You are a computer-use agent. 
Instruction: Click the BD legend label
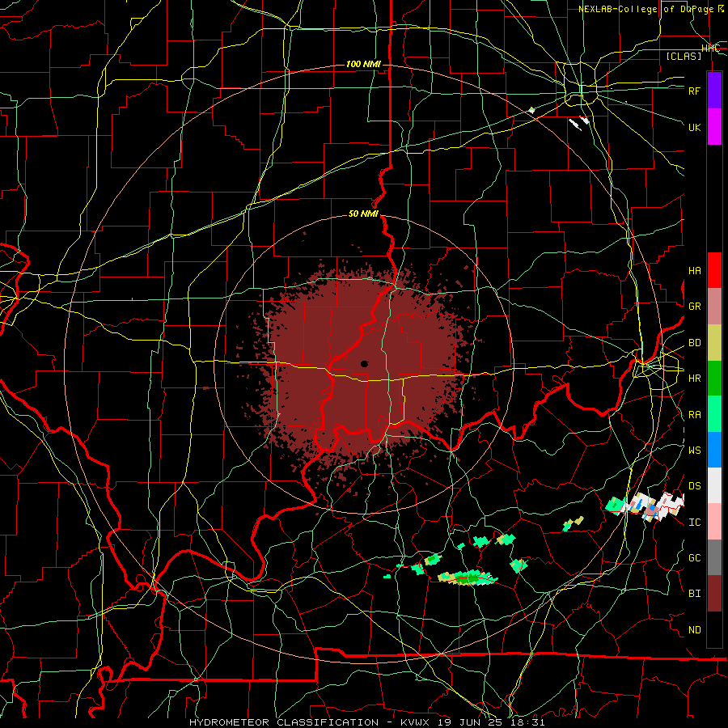click(x=695, y=343)
